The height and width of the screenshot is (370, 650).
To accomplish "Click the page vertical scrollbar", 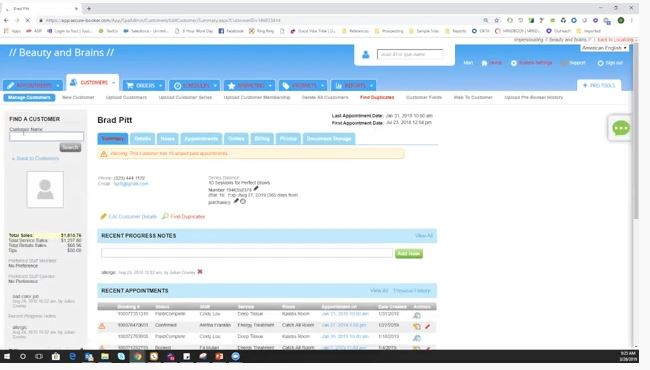I will click(635, 195).
